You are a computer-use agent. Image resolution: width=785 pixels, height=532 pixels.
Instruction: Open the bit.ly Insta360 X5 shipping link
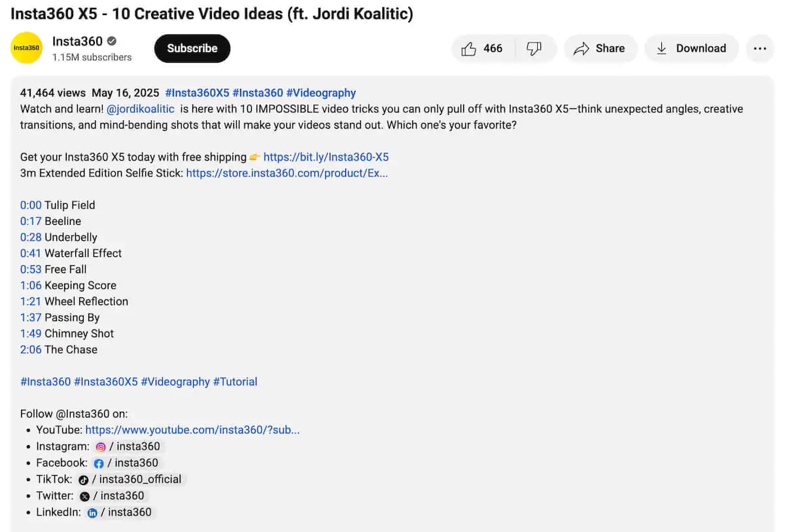point(326,157)
